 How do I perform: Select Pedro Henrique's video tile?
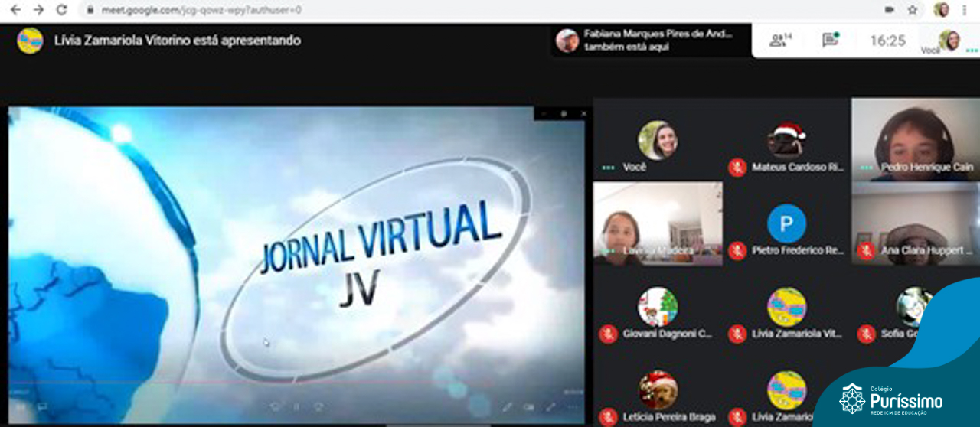915,139
